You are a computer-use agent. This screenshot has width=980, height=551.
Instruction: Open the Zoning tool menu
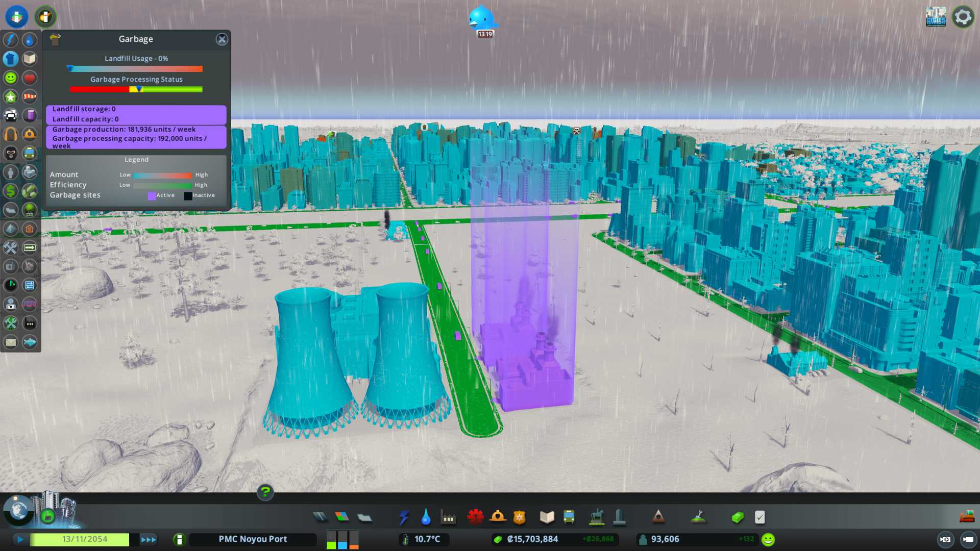point(342,517)
